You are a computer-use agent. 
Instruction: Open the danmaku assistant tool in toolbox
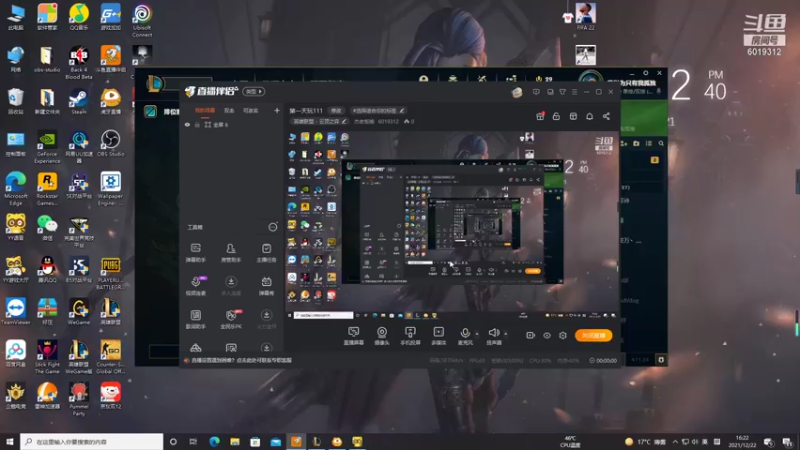pyautogui.click(x=195, y=253)
